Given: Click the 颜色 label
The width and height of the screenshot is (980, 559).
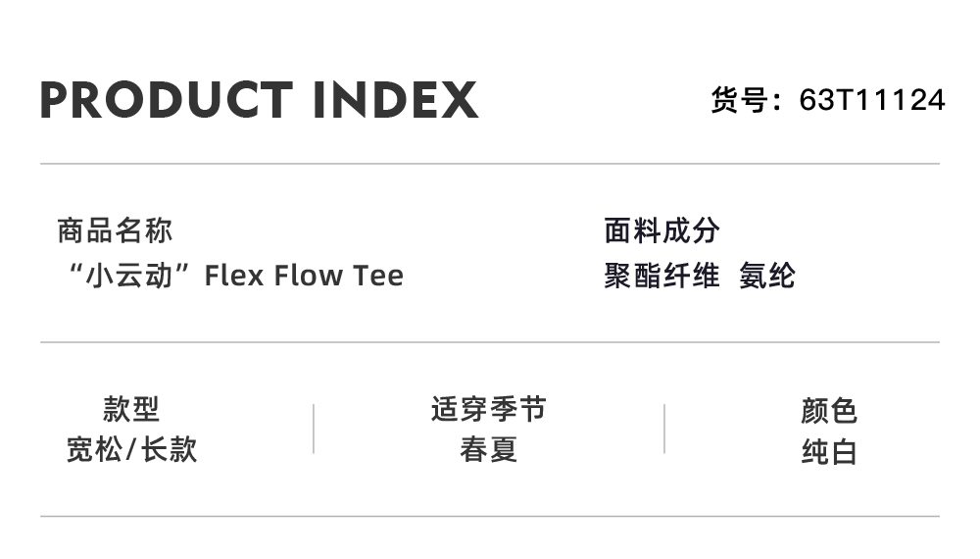Looking at the screenshot, I should 829,411.
